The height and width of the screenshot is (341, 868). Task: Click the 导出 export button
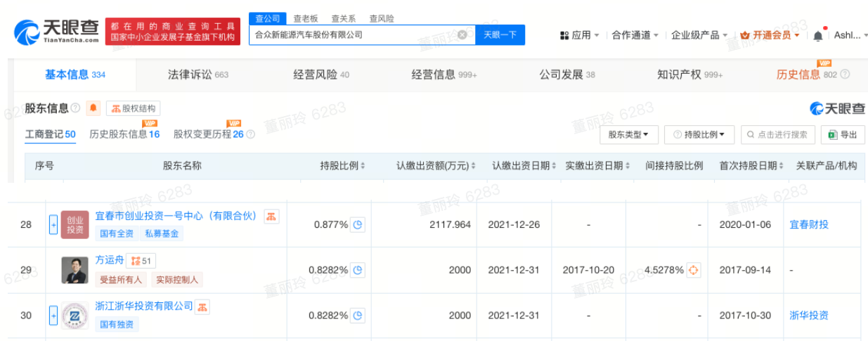point(843,134)
